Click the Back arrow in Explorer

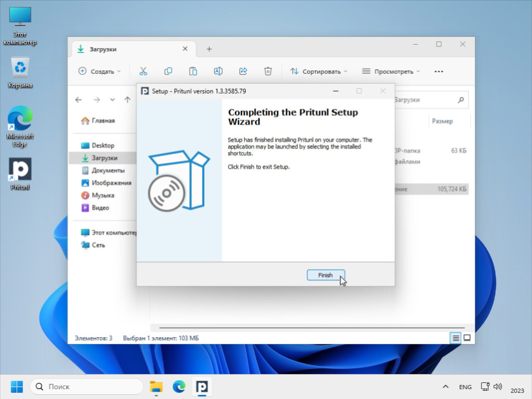(78, 100)
